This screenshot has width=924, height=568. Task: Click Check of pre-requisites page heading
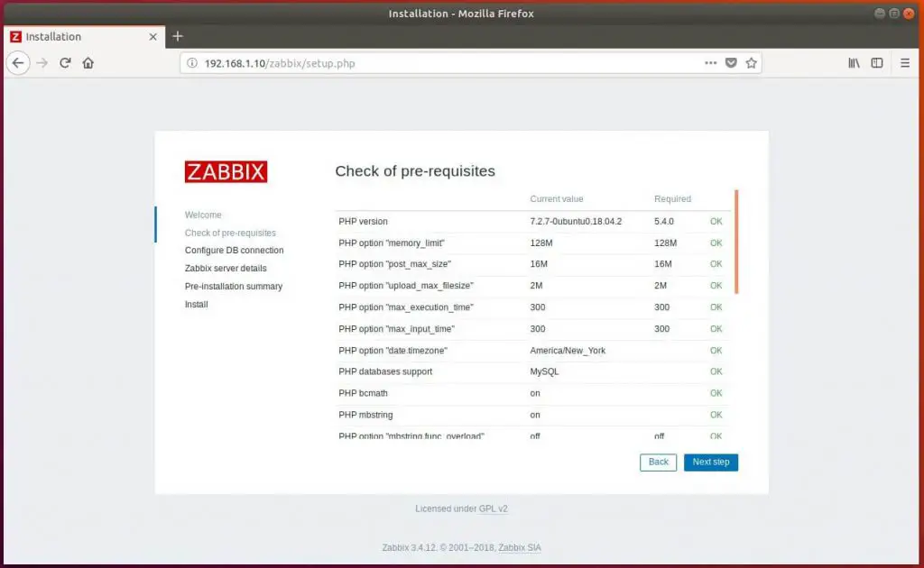415,171
